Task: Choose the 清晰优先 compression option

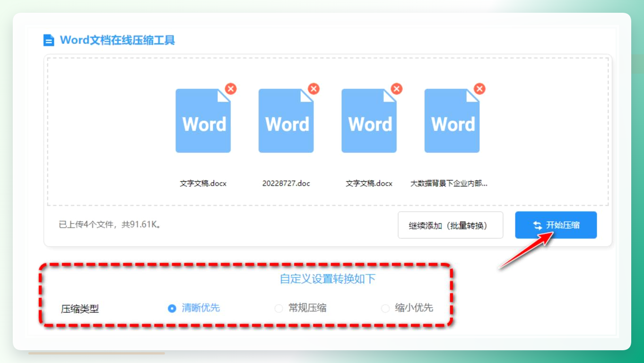Action: (194, 308)
